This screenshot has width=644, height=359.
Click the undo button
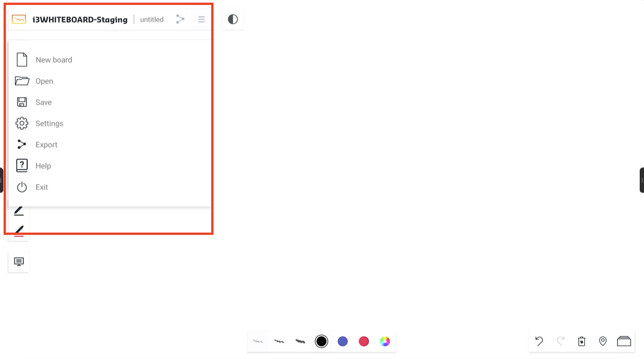pyautogui.click(x=539, y=340)
